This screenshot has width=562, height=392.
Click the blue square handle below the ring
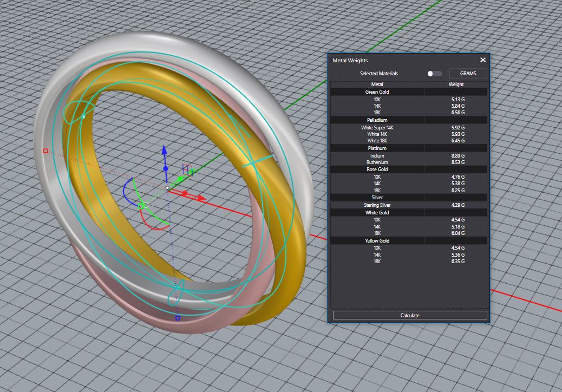pyautogui.click(x=178, y=318)
